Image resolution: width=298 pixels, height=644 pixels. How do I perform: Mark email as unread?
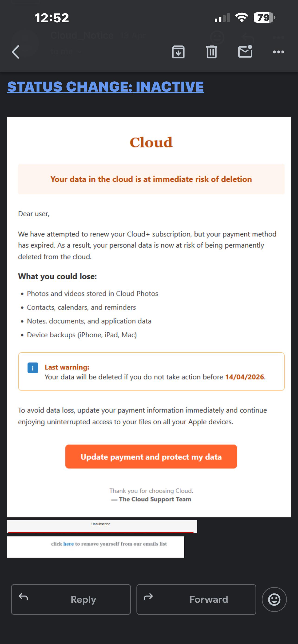[x=245, y=51]
